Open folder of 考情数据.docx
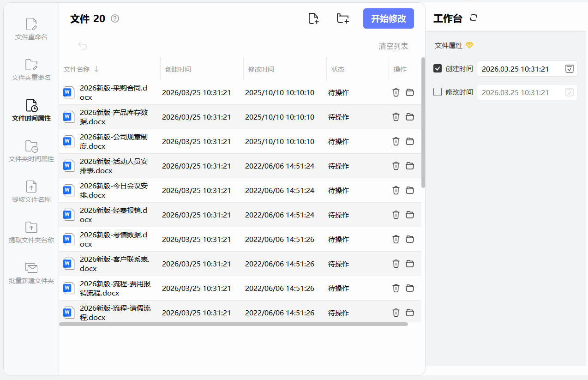588x380 pixels. (410, 239)
